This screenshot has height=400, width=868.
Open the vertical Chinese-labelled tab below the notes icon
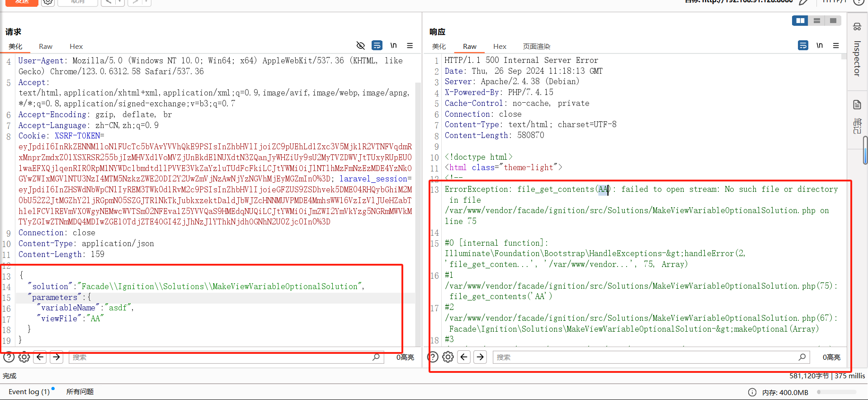[x=857, y=126]
